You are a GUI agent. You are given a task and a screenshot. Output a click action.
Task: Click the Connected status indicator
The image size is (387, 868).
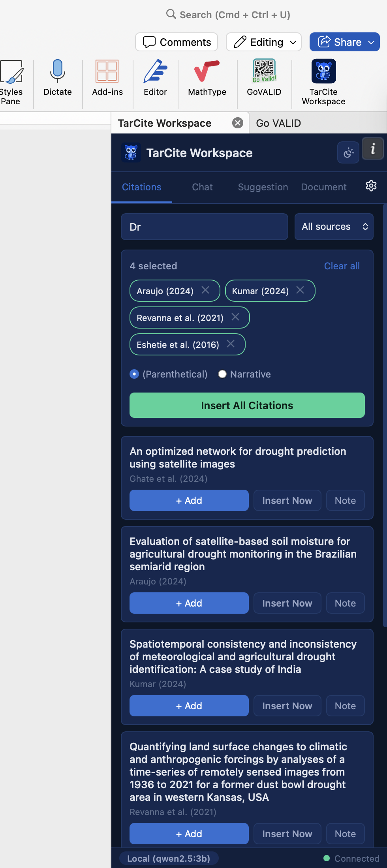(x=351, y=858)
